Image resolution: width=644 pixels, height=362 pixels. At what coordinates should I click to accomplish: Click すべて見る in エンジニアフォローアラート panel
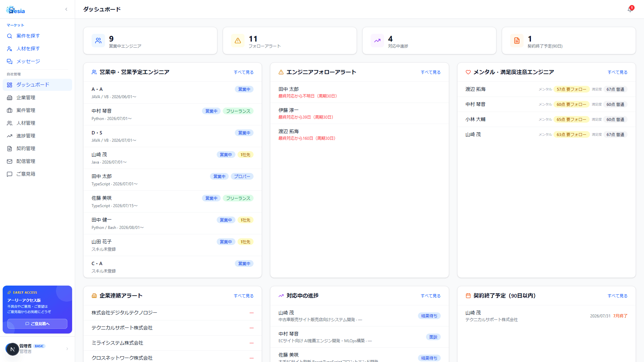431,72
